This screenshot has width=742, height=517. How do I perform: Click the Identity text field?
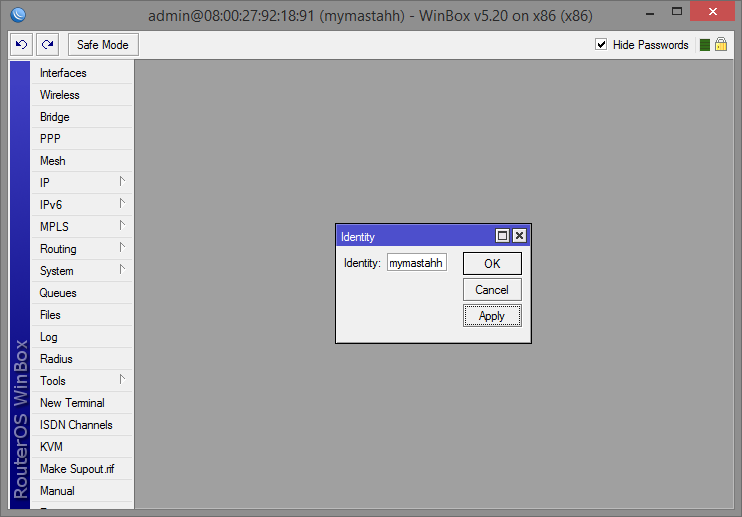(x=416, y=263)
